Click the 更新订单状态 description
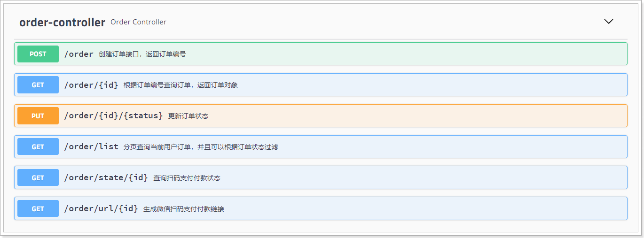This screenshot has height=238, width=644. click(188, 116)
